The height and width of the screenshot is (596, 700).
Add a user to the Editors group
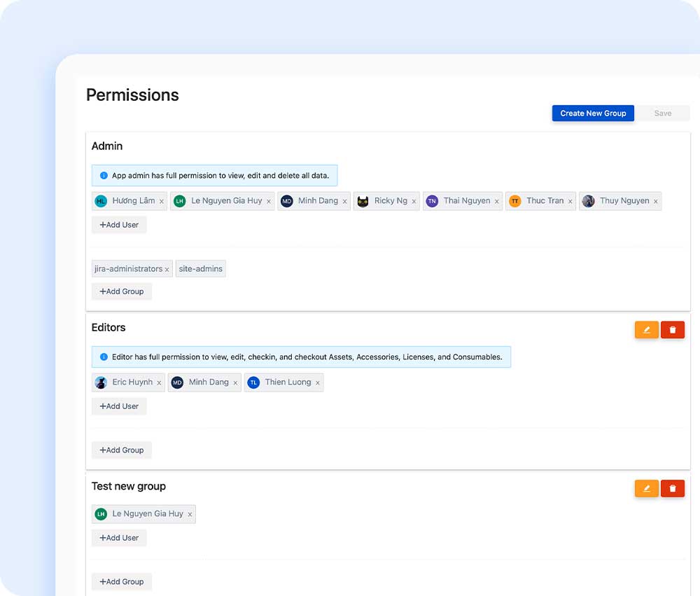pyautogui.click(x=119, y=406)
